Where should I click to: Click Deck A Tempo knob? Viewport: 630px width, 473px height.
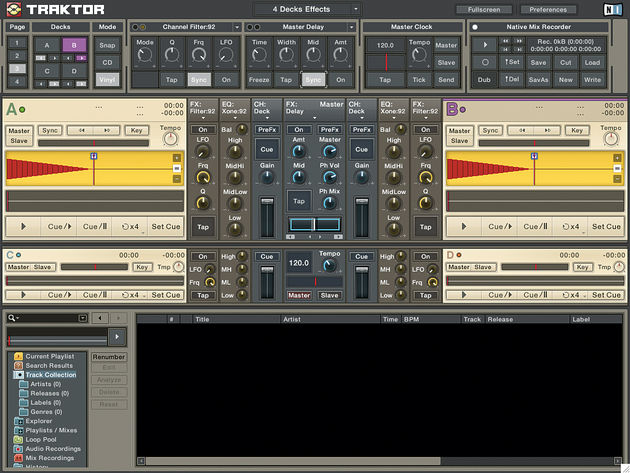170,139
